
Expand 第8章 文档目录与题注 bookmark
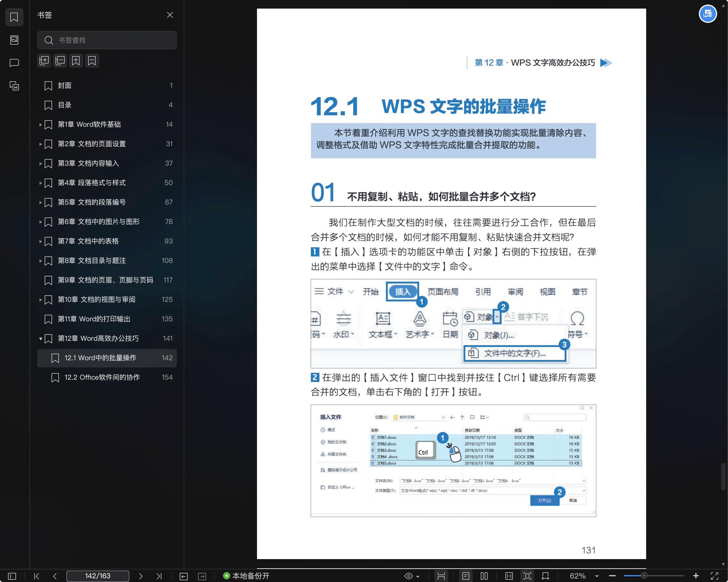[x=41, y=261]
